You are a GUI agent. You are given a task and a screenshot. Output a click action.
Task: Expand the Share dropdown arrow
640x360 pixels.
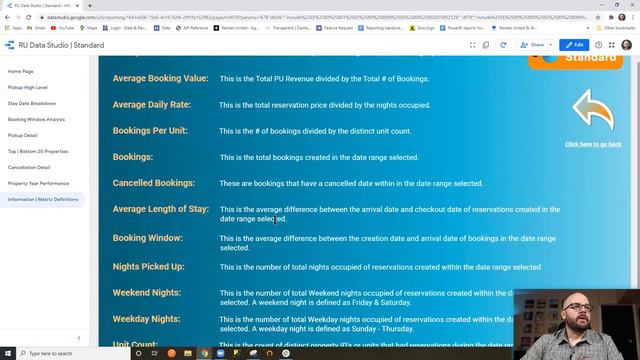(551, 45)
